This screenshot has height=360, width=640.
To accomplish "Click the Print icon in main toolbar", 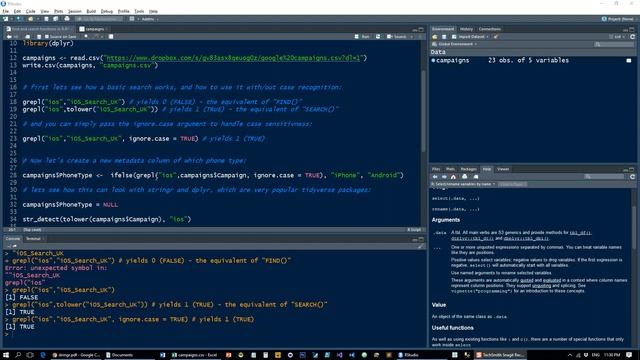I will (x=67, y=19).
